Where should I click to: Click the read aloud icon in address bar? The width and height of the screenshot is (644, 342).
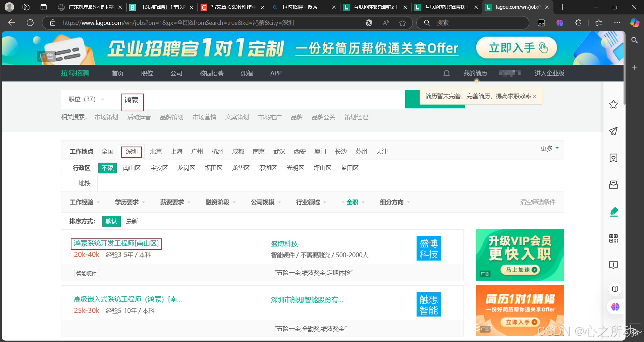tap(386, 22)
